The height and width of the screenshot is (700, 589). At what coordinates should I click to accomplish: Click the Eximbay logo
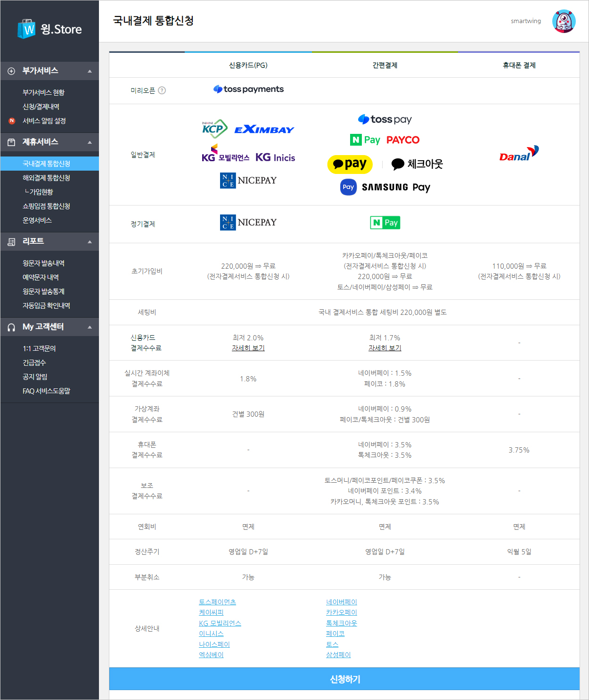[x=264, y=129]
